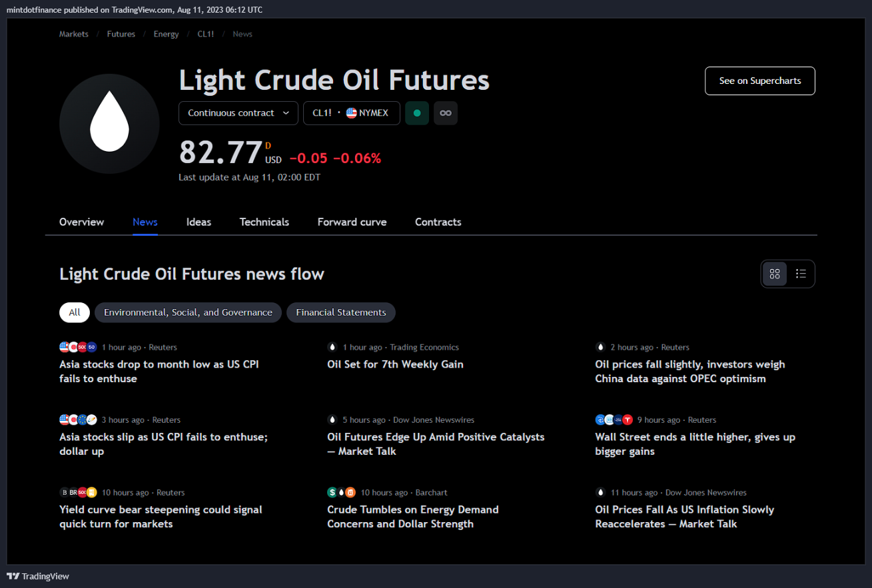Go to Markets breadcrumb link
The image size is (872, 588).
pyautogui.click(x=74, y=34)
